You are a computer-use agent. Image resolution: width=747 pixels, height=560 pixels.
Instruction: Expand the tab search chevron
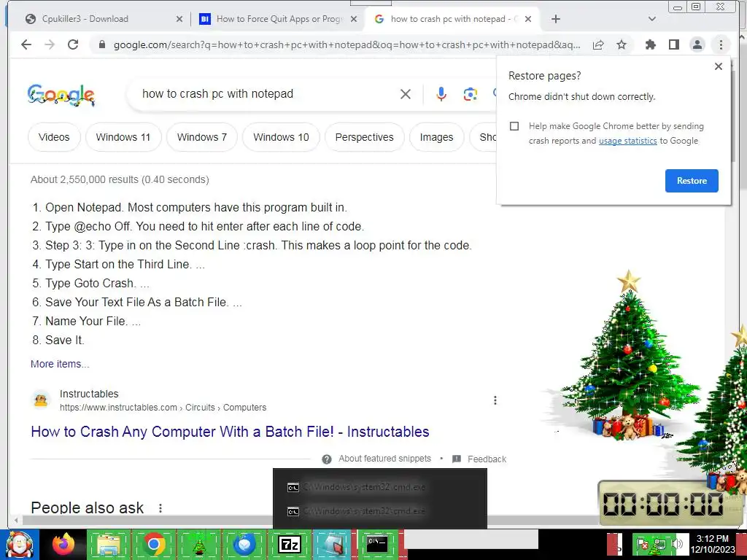(652, 19)
